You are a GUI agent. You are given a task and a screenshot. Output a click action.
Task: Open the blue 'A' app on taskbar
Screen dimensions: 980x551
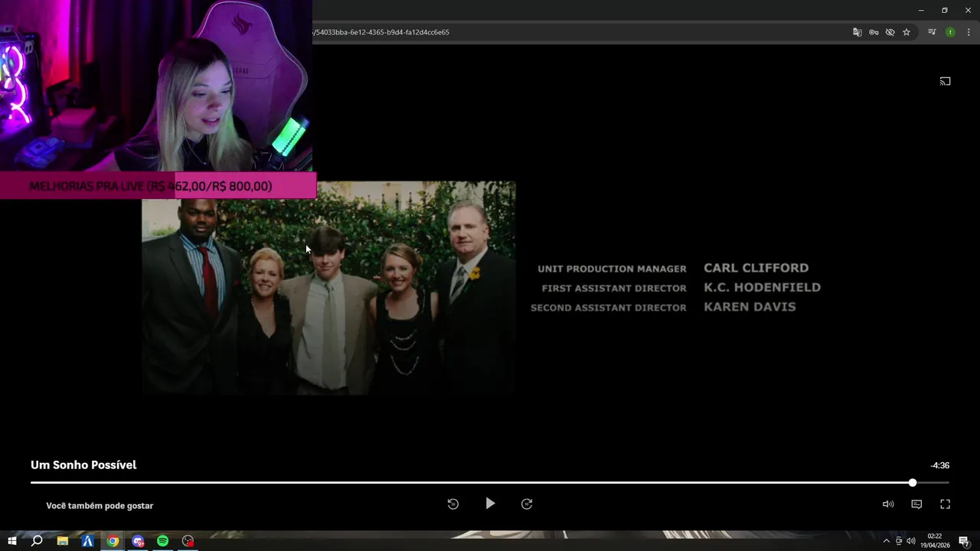tap(87, 541)
